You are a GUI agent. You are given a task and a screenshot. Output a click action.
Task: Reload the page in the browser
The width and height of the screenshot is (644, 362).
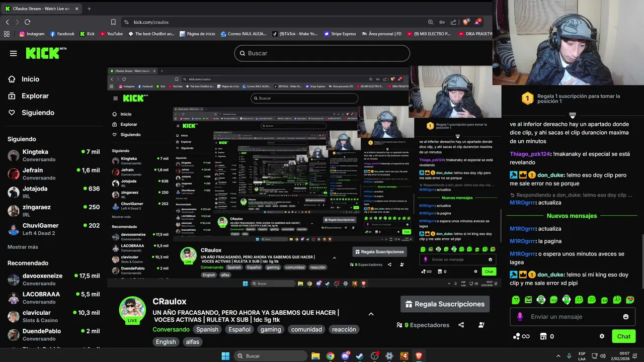(27, 22)
